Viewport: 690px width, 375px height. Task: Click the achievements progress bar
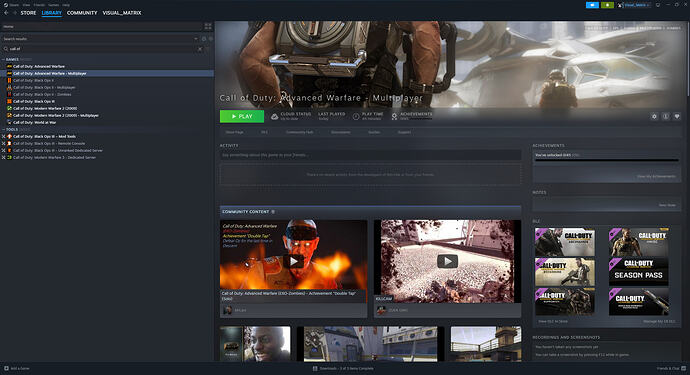click(x=606, y=160)
